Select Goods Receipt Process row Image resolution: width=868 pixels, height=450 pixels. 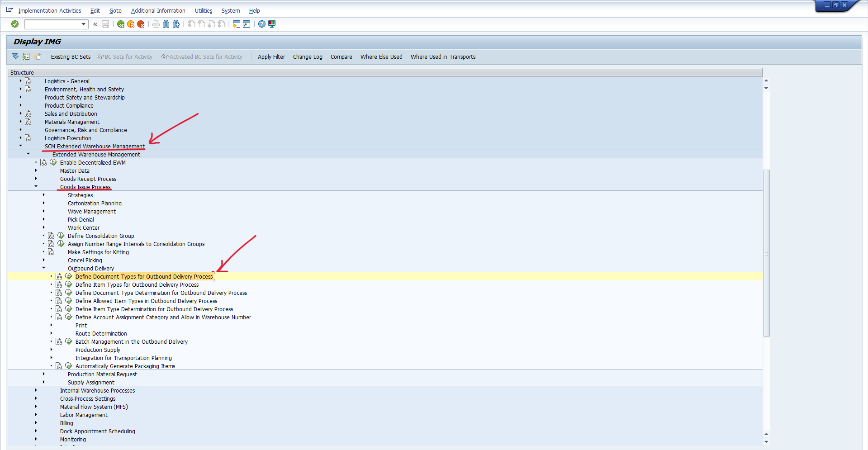(88, 179)
